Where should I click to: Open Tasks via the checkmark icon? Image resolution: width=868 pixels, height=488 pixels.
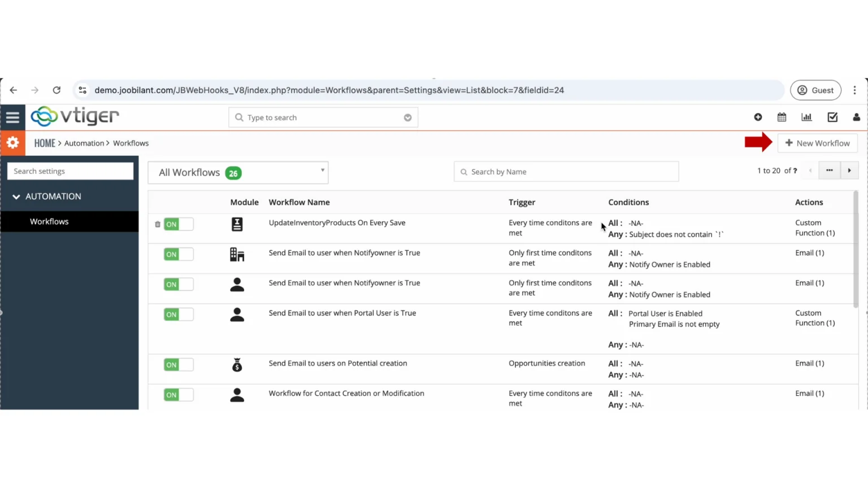tap(832, 117)
